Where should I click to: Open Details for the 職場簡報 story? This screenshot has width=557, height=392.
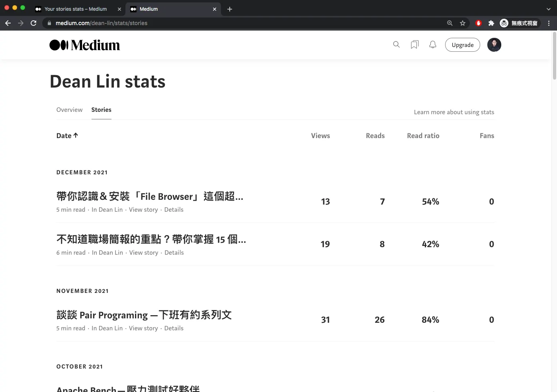[x=174, y=253]
